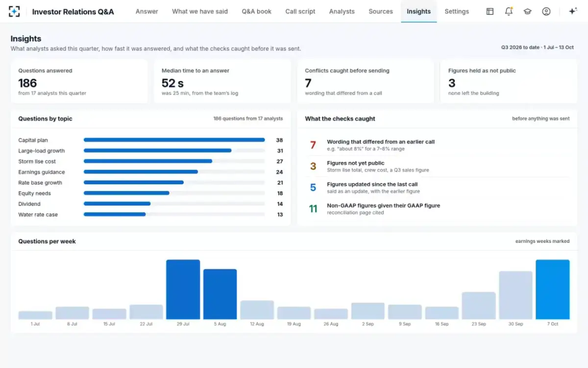This screenshot has height=368, width=588.
Task: Click the 16 Sep weekly bar
Action: click(x=442, y=313)
